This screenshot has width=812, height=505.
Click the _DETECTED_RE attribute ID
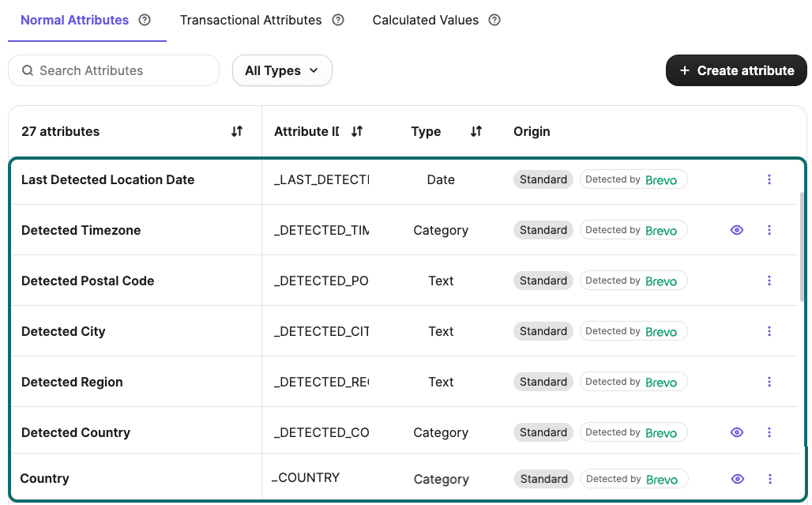(321, 383)
